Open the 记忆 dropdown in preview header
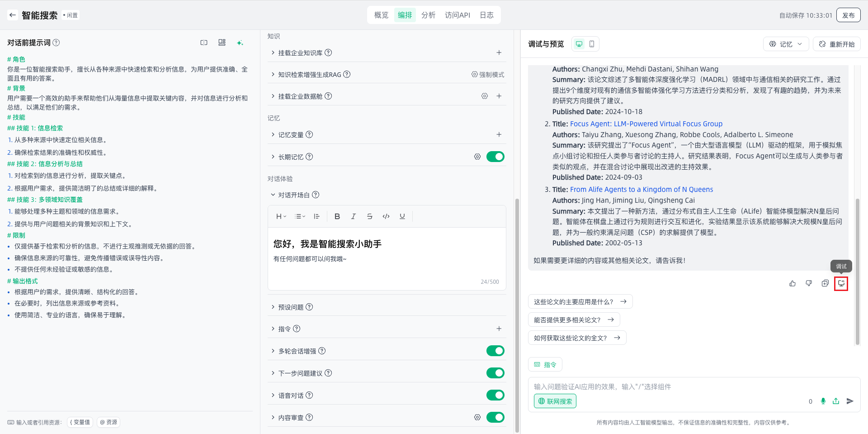 point(786,44)
